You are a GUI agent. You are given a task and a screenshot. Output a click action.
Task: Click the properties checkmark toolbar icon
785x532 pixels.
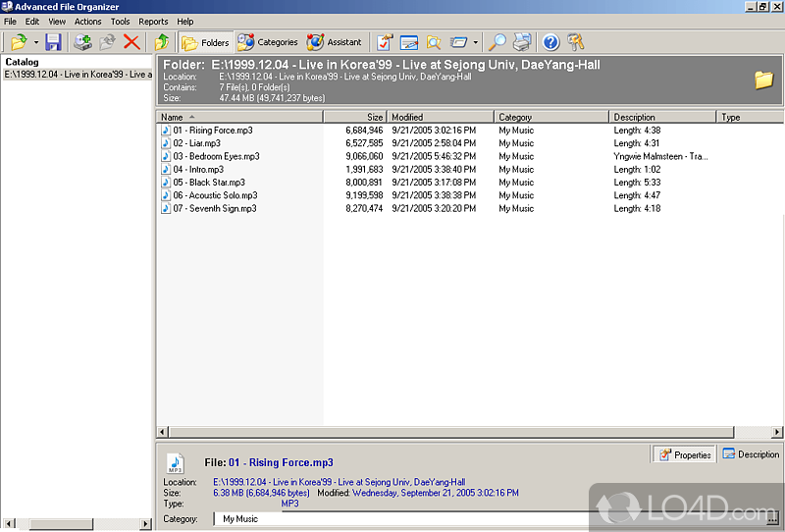tap(385, 42)
